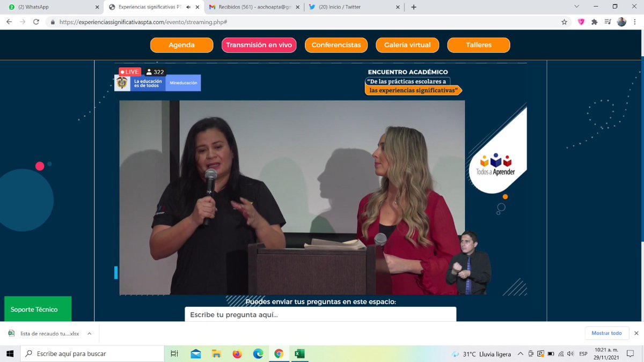Open the notification center icon
The width and height of the screenshot is (644, 362).
click(631, 354)
